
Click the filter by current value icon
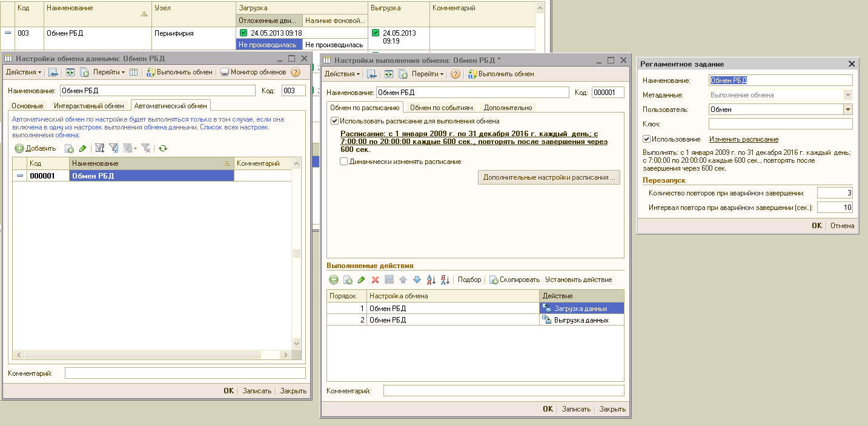(x=113, y=148)
